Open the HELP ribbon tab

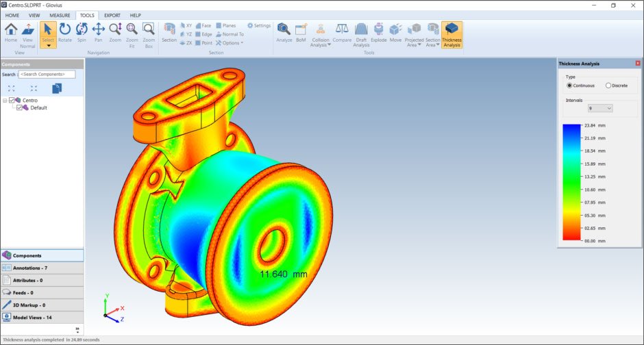coord(135,15)
